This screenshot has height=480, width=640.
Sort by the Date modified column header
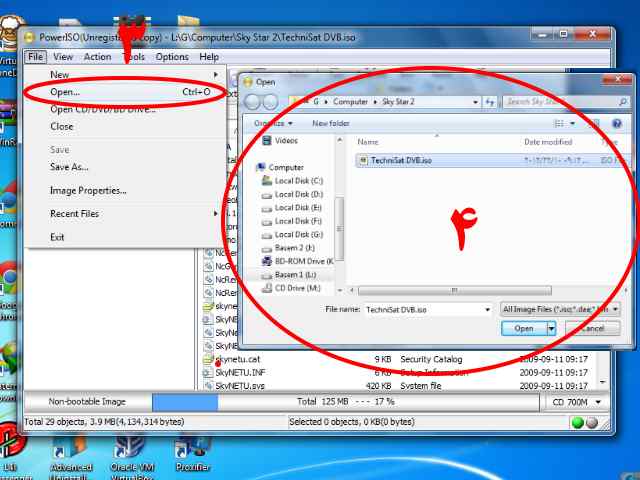(548, 142)
